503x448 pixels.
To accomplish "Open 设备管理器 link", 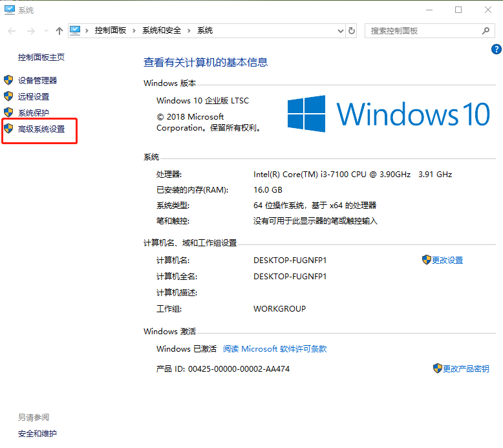I will [x=37, y=81].
